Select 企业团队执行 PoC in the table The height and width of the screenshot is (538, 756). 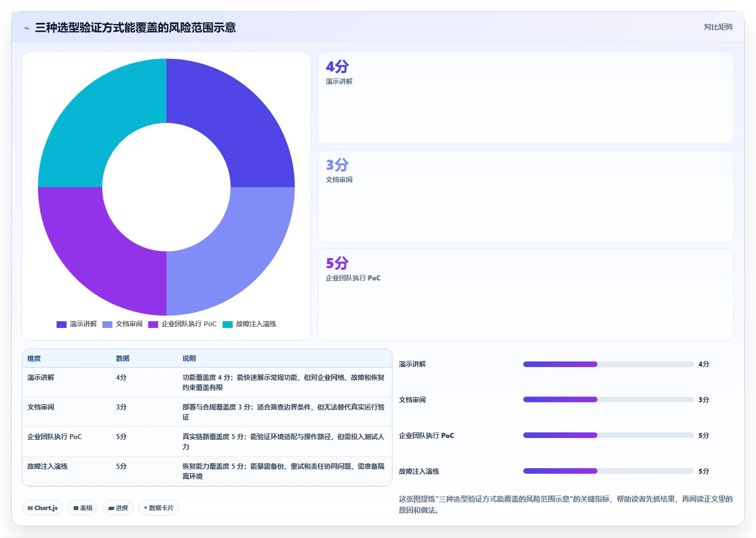click(x=55, y=437)
